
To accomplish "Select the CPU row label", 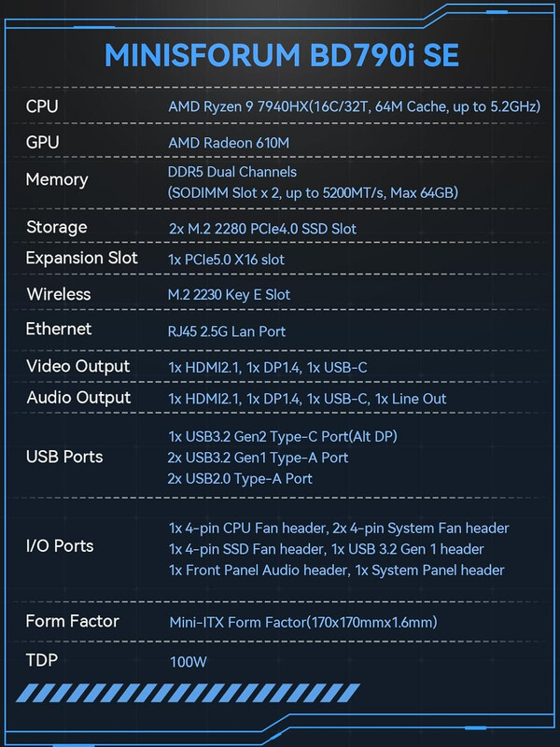I will point(42,106).
